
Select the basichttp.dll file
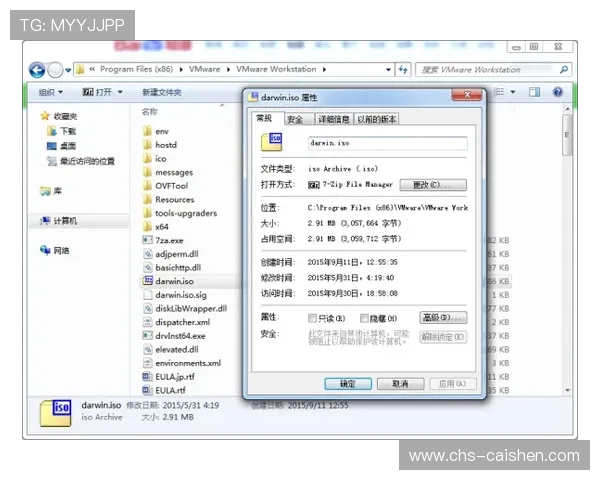tap(172, 268)
